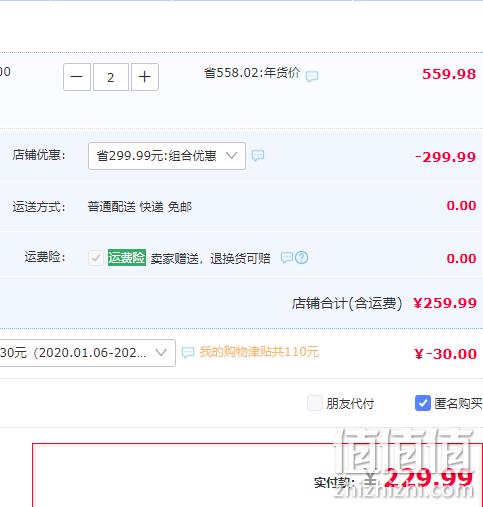Toggle the 运费险 checkbox
The width and height of the screenshot is (483, 507).
click(x=96, y=258)
